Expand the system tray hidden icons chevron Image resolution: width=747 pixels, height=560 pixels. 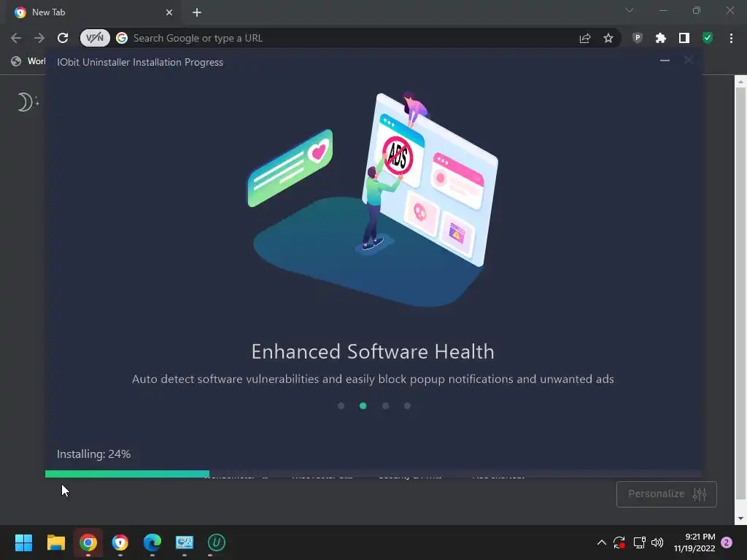click(602, 542)
